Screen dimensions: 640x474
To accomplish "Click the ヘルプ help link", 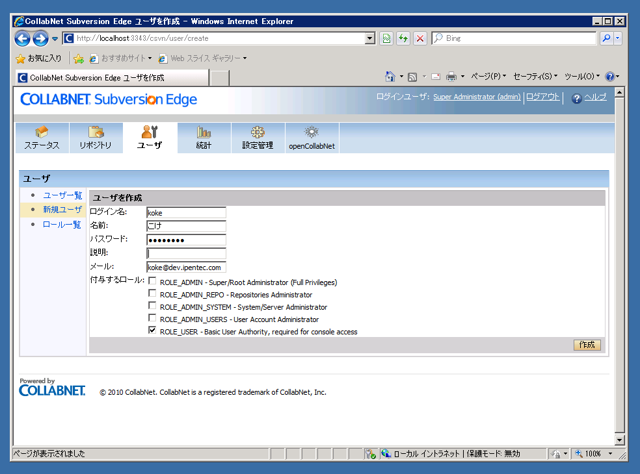I will click(x=595, y=97).
